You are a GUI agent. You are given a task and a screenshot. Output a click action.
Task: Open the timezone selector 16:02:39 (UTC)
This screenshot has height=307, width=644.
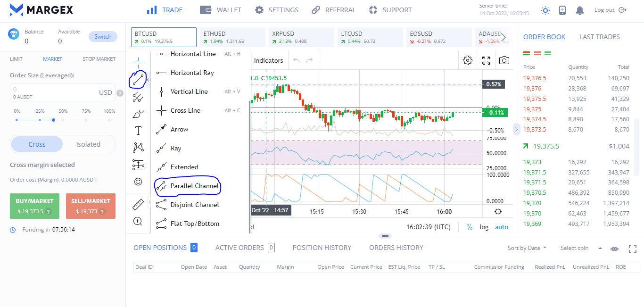pos(429,227)
